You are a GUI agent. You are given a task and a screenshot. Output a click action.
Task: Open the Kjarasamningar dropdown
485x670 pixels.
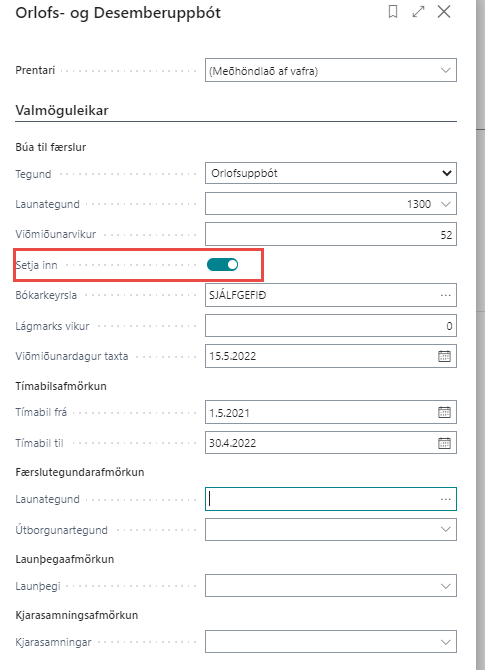(x=331, y=642)
